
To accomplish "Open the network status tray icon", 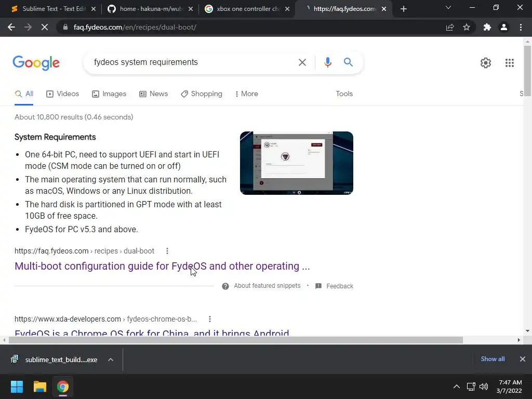I will click(471, 387).
